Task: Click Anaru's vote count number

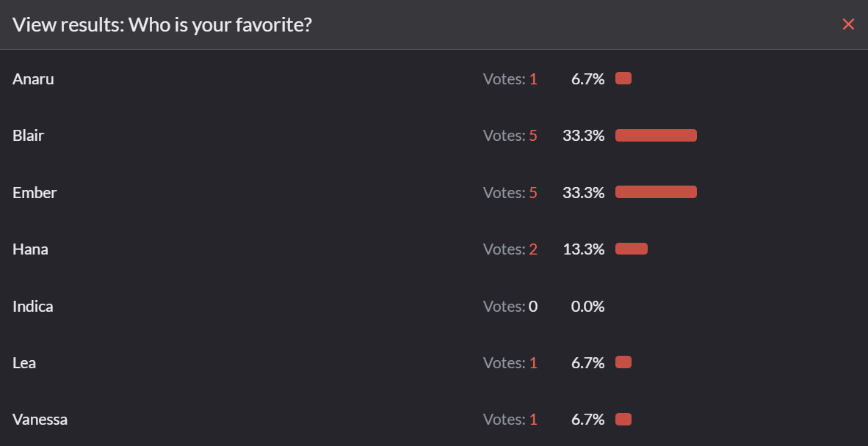Action: [533, 79]
